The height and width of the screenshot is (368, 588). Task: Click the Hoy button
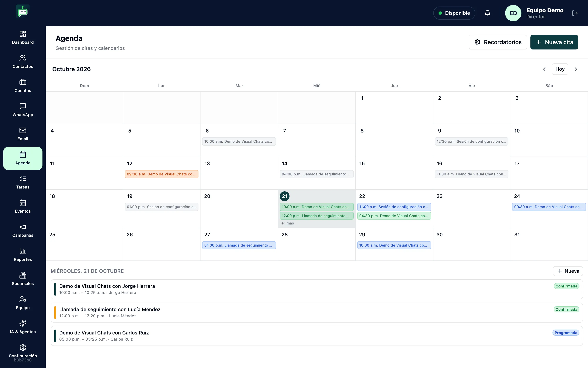pos(560,69)
